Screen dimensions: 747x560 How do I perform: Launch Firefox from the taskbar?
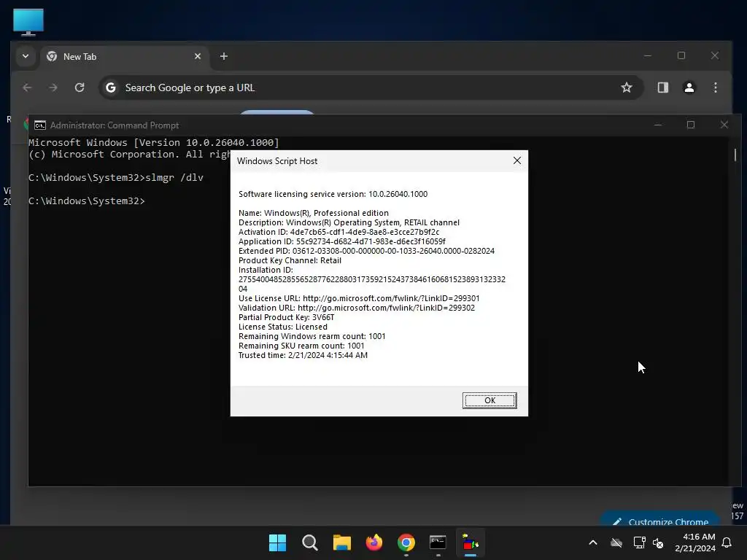(x=374, y=542)
